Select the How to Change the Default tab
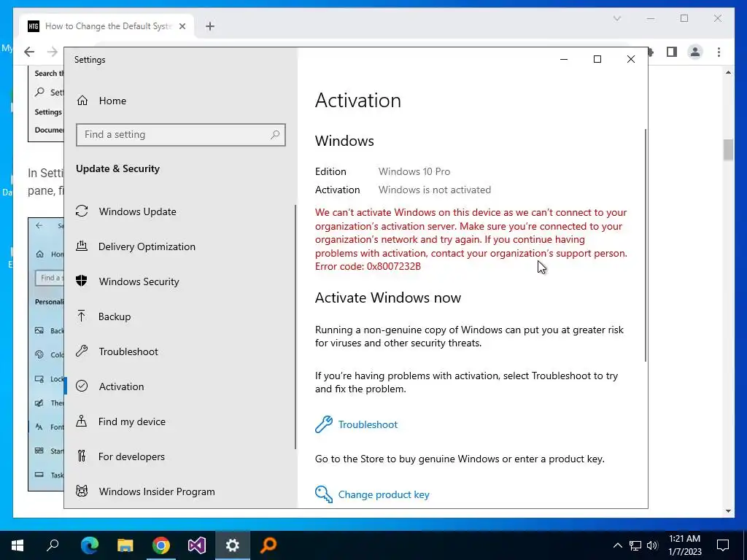Image resolution: width=747 pixels, height=560 pixels. [x=107, y=26]
